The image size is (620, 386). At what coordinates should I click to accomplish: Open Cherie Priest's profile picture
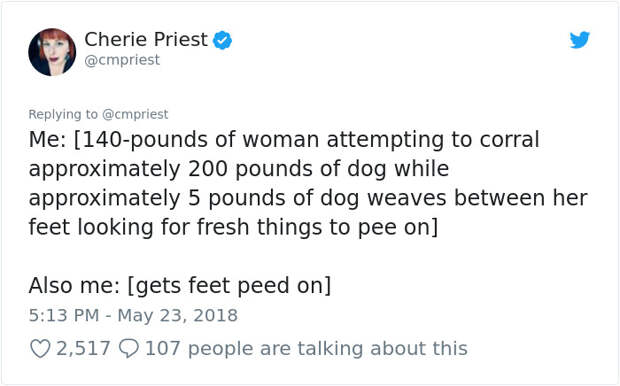52,52
